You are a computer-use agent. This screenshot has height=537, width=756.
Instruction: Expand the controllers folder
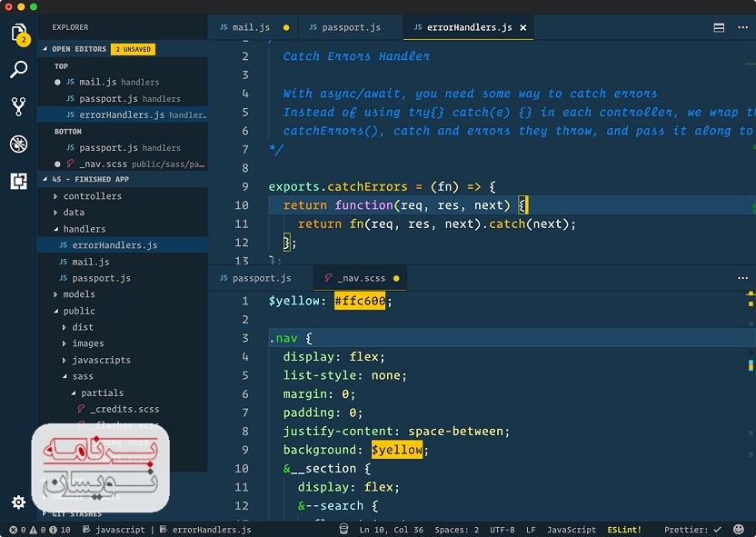click(92, 196)
